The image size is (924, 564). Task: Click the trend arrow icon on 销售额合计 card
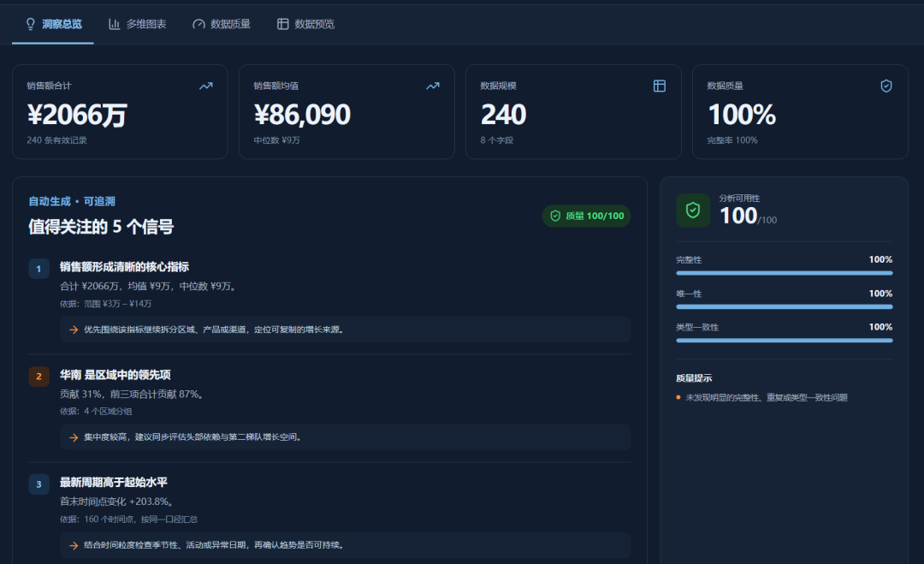[x=205, y=86]
